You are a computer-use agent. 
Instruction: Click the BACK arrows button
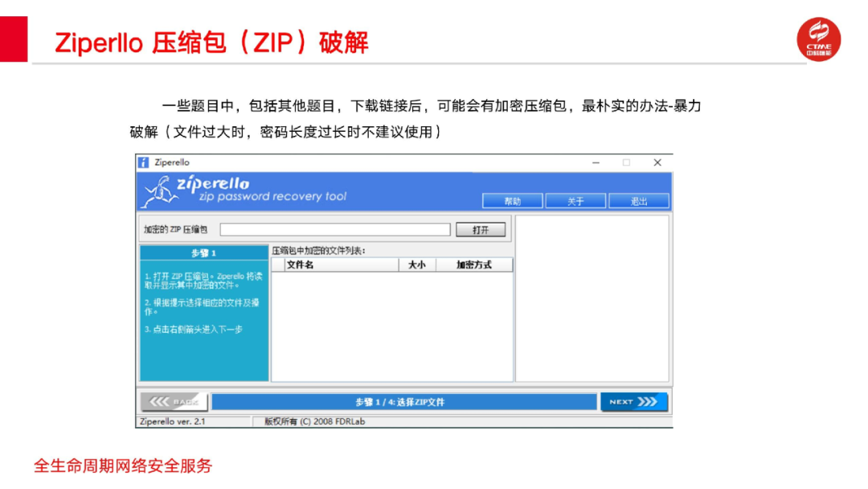(x=174, y=402)
